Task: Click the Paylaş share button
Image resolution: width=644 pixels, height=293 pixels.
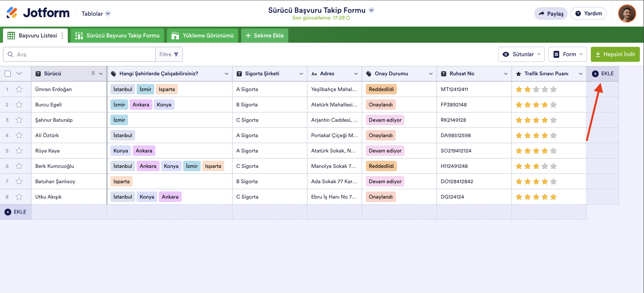Action: [551, 13]
